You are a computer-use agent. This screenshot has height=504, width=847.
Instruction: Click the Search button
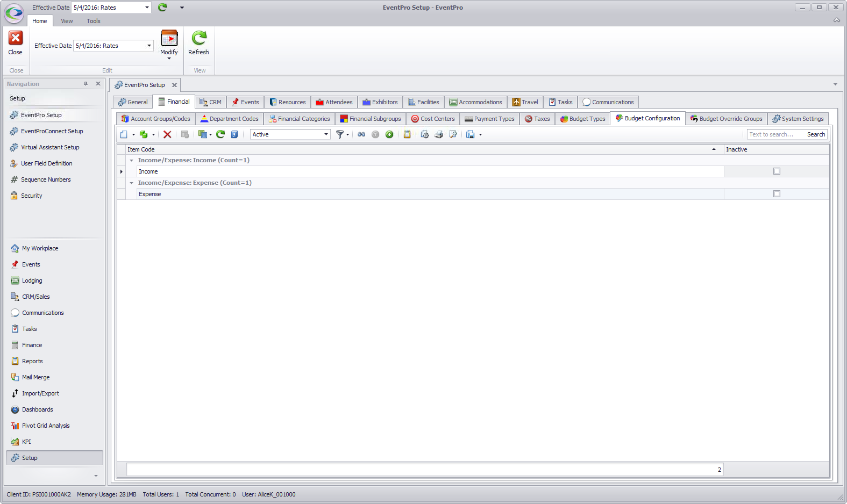tap(816, 134)
